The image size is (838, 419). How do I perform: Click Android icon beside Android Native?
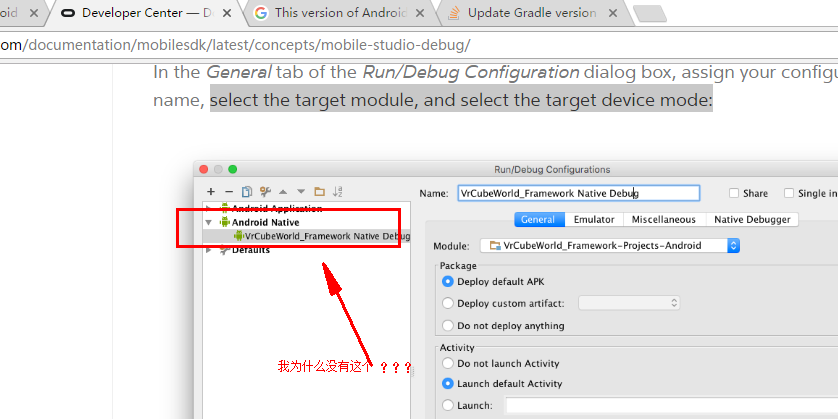(x=225, y=222)
